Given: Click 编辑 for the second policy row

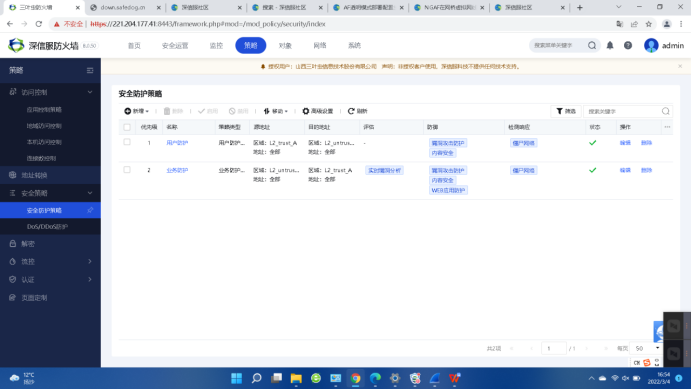Looking at the screenshot, I should 625,170.
